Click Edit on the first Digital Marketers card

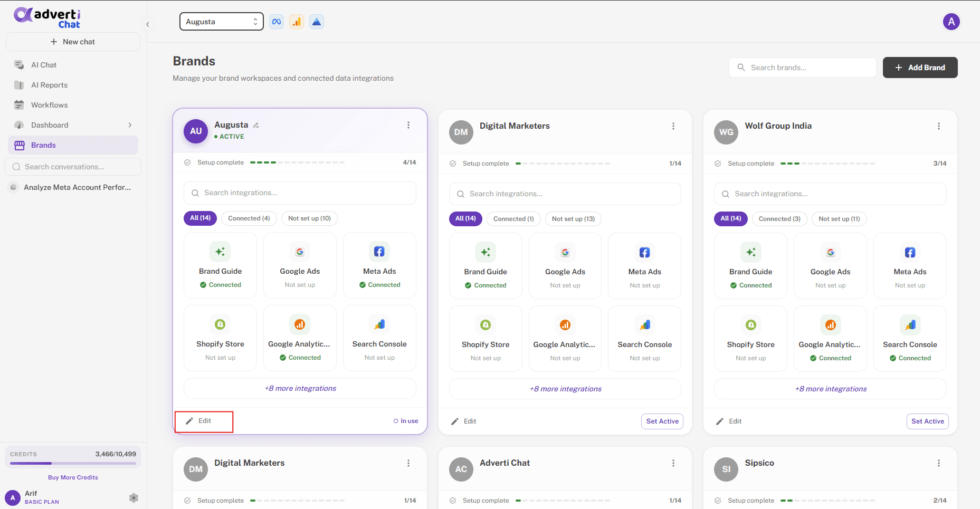(464, 421)
